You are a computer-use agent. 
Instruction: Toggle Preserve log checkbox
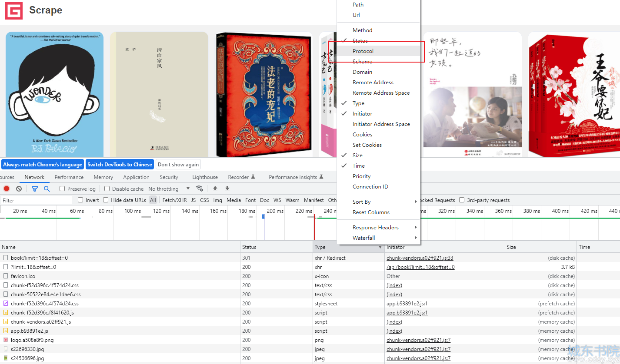[x=62, y=189]
